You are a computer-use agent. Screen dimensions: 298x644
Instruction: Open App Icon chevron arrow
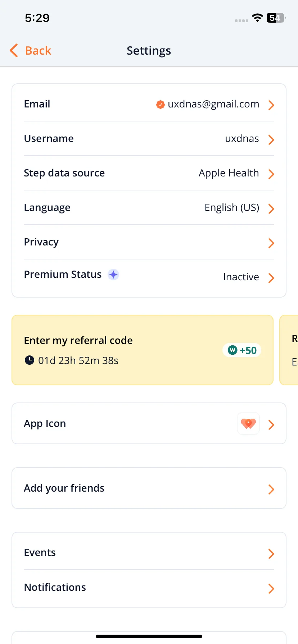(x=271, y=425)
